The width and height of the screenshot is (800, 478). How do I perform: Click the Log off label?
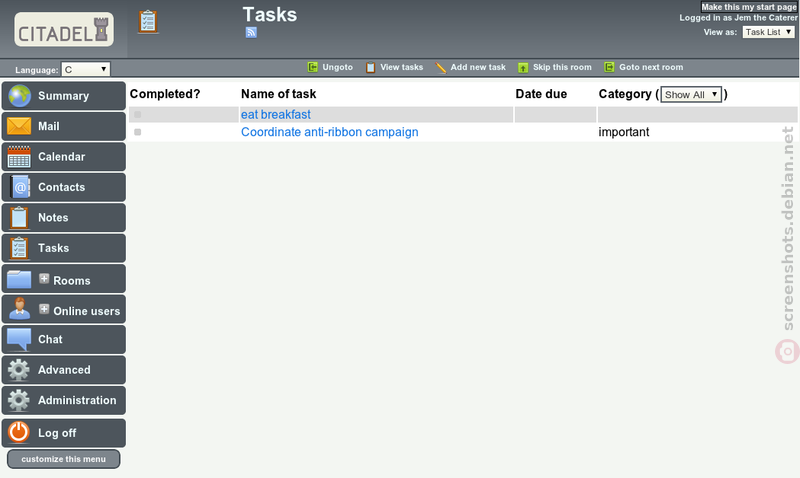point(57,433)
